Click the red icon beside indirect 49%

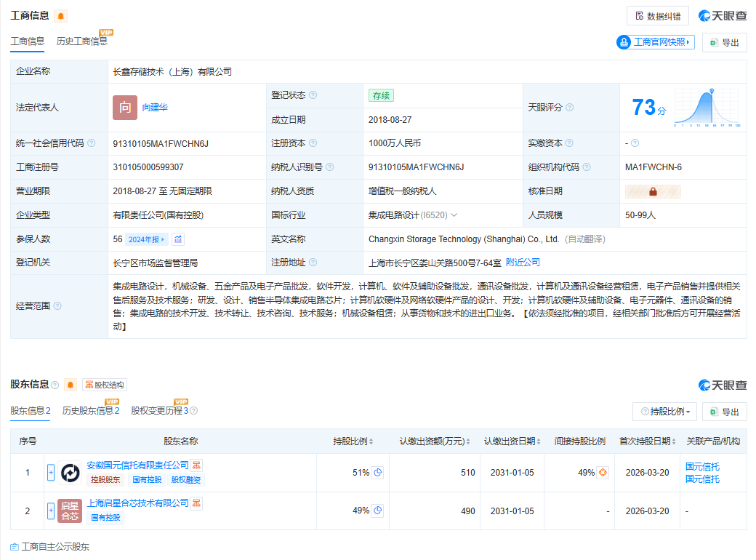pyautogui.click(x=603, y=473)
